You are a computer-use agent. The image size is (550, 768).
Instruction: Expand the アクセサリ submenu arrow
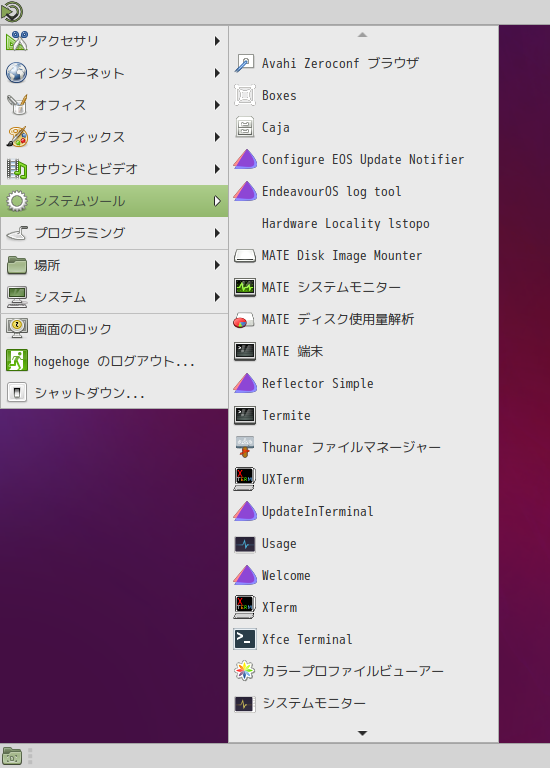(x=217, y=41)
